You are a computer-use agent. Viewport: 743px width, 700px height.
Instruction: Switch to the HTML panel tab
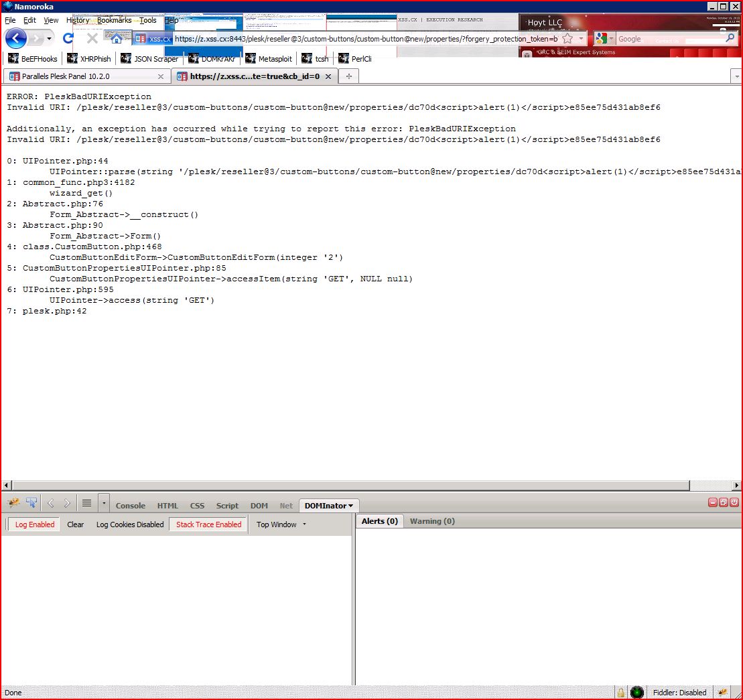point(167,506)
